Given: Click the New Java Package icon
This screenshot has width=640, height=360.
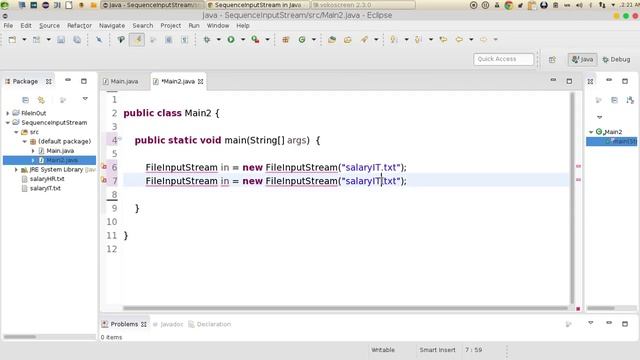Looking at the screenshot, I should pyautogui.click(x=286, y=40).
